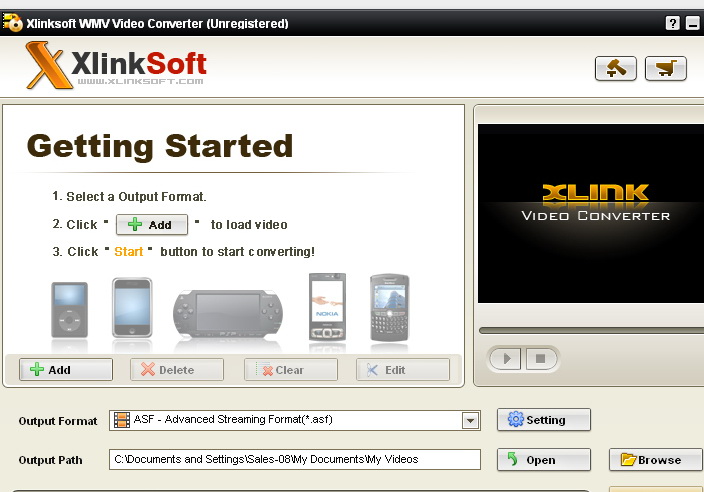
Task: Click the Edit button with scissors
Action: click(403, 370)
